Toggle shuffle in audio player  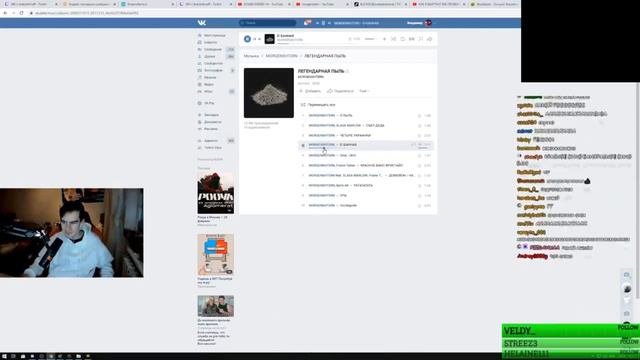(x=393, y=39)
